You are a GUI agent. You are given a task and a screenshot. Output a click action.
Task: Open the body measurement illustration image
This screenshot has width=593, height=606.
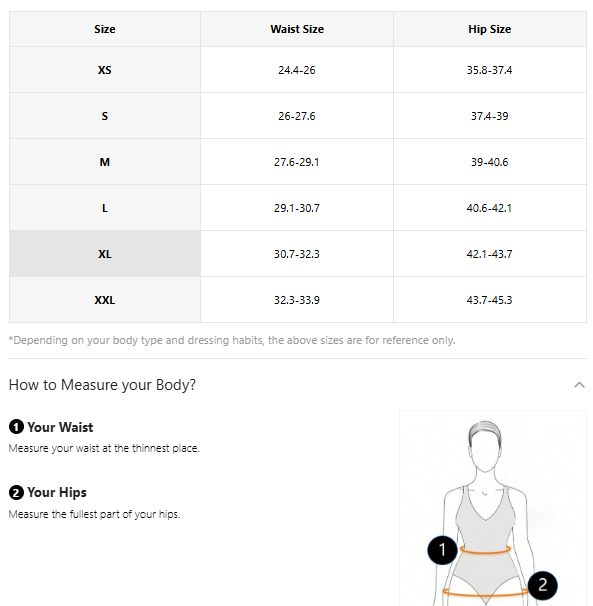coord(493,508)
